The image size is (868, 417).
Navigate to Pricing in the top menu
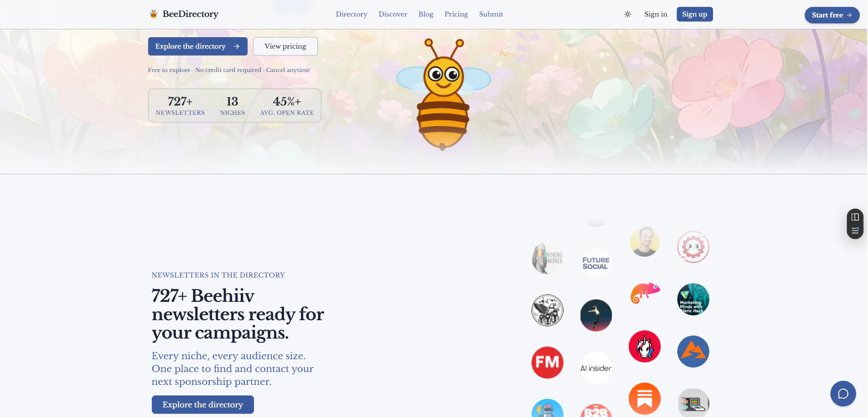click(x=456, y=14)
